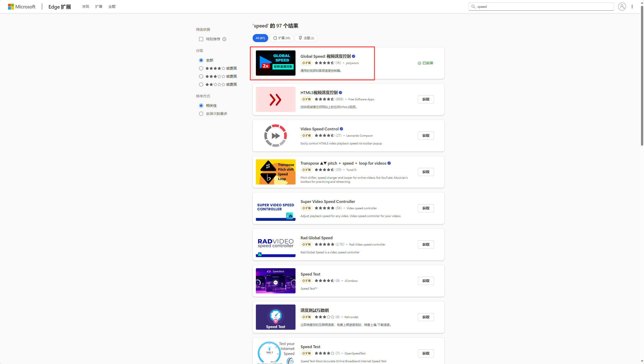
Task: Click the Video Speed Control fast-forward icon
Action: tap(276, 136)
